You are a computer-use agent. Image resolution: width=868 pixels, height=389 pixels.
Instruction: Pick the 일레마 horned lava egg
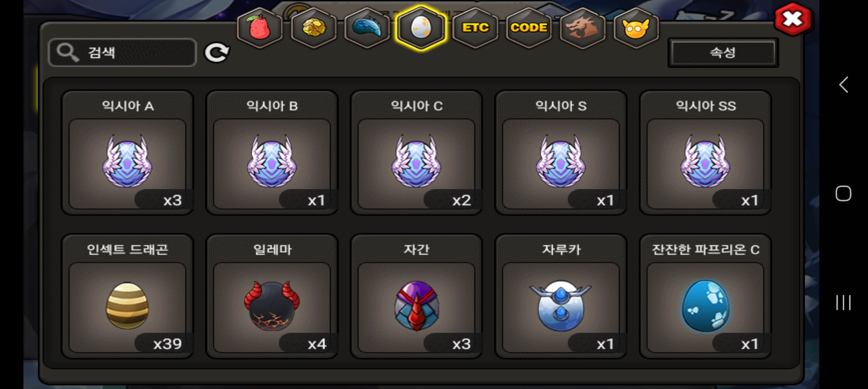(272, 296)
